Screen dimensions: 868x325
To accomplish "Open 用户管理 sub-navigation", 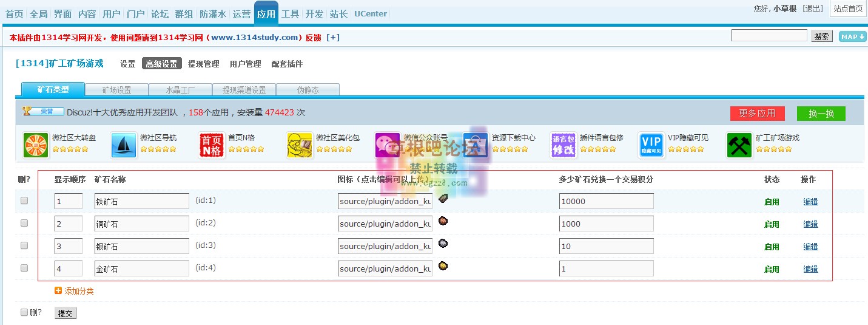I will point(245,64).
